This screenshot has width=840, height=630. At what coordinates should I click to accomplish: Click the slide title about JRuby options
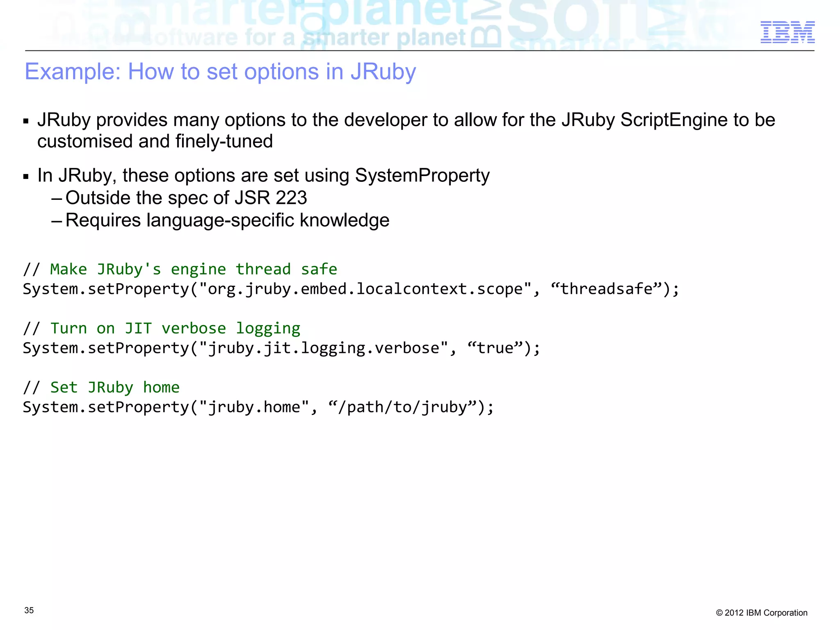tap(220, 72)
